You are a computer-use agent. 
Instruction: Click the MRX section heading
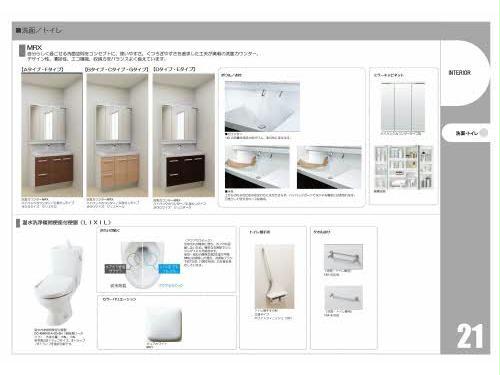point(34,48)
